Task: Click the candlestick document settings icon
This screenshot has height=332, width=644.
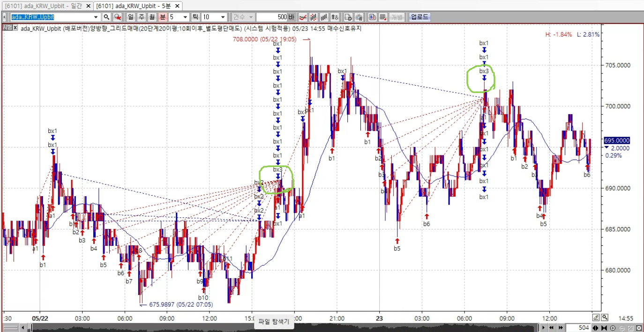Action: coord(373,17)
